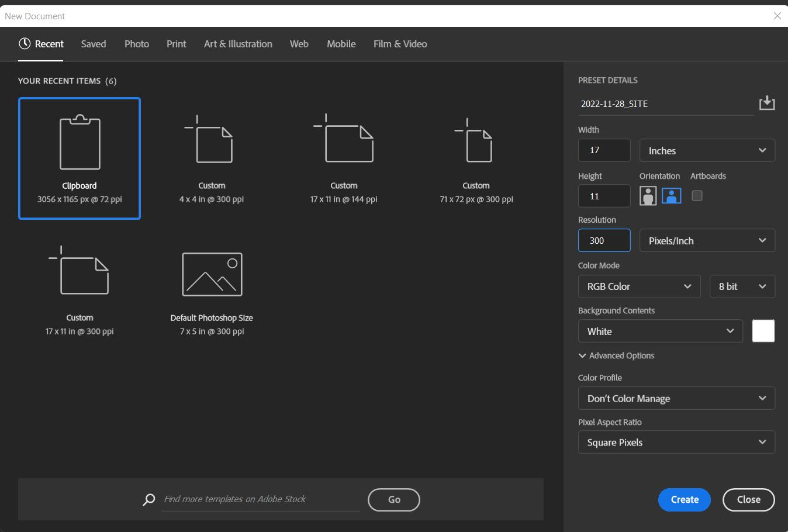788x532 pixels.
Task: Open the Background Contents White dropdown
Action: (661, 331)
